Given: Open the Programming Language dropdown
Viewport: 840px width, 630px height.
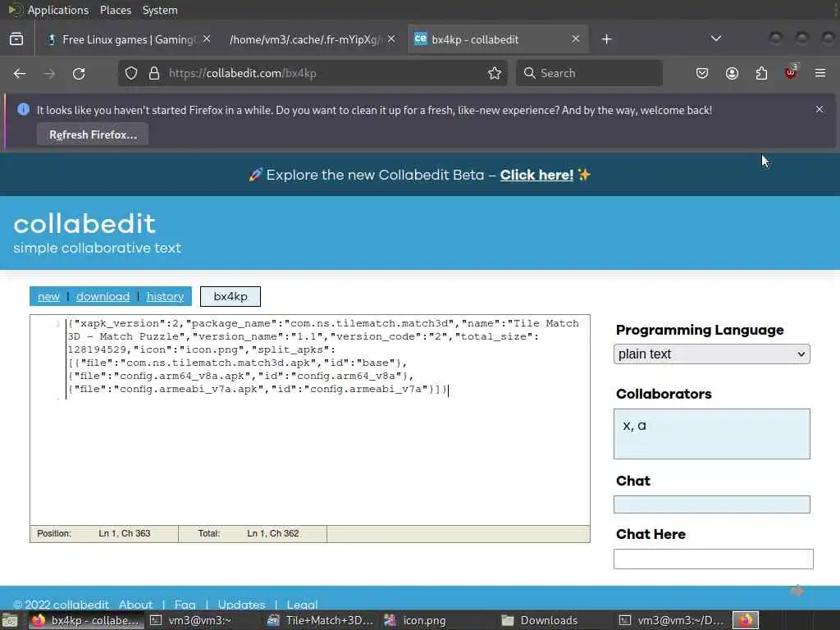Looking at the screenshot, I should tap(711, 354).
